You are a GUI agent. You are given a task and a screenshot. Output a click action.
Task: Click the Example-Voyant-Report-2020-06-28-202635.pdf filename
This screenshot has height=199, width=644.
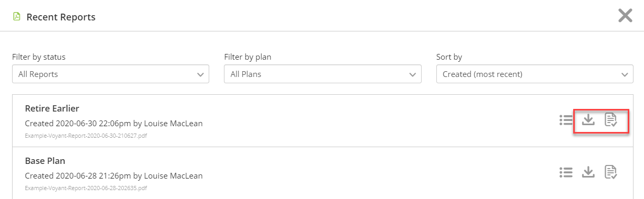click(86, 187)
